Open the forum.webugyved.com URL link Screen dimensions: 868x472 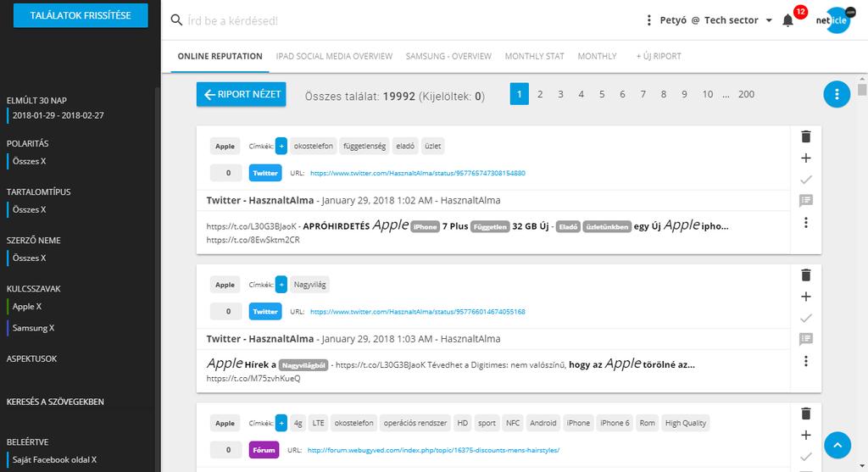433,450
